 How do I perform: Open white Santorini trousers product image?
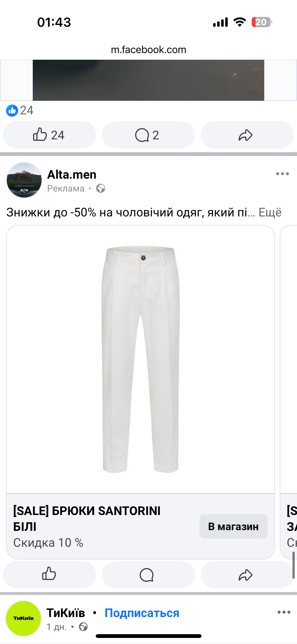pyautogui.click(x=141, y=359)
